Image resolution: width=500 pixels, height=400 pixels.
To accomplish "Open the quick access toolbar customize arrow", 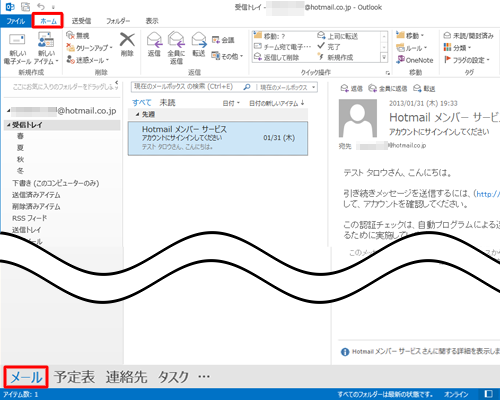I will (x=53, y=7).
